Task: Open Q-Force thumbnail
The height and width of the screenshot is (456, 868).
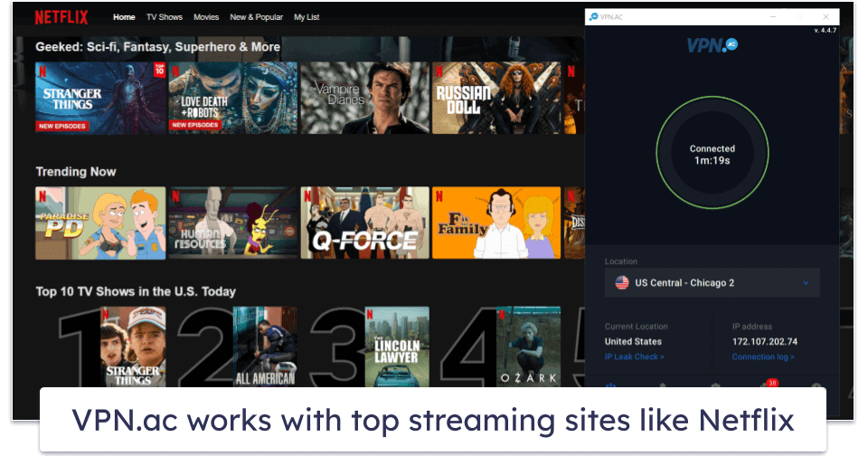Action: [x=364, y=223]
